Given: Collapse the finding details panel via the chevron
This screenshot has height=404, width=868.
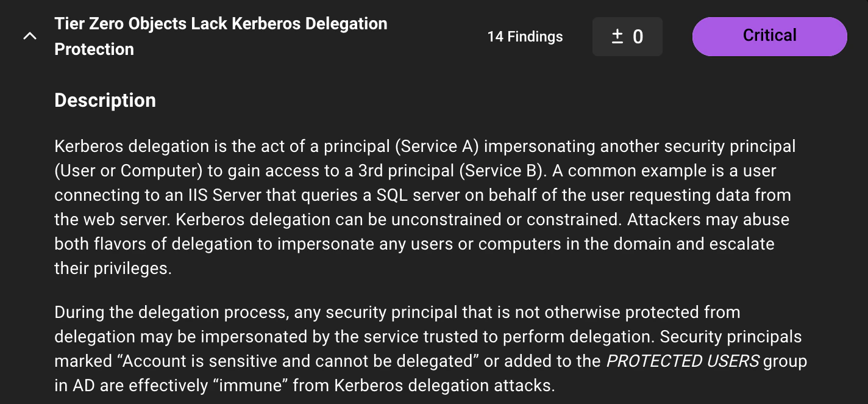Looking at the screenshot, I should (x=29, y=36).
